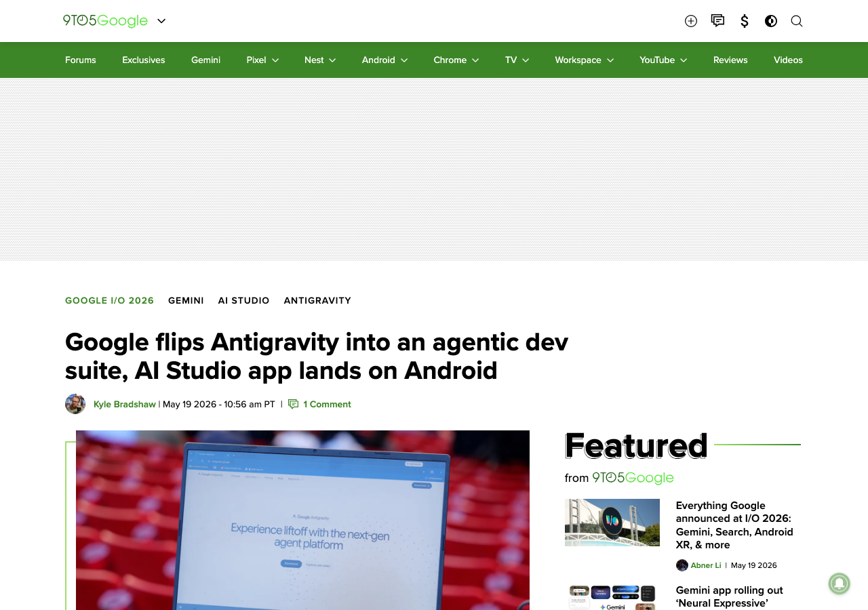This screenshot has width=868, height=610.
Task: Open the plus circle icon in header
Action: tap(691, 21)
